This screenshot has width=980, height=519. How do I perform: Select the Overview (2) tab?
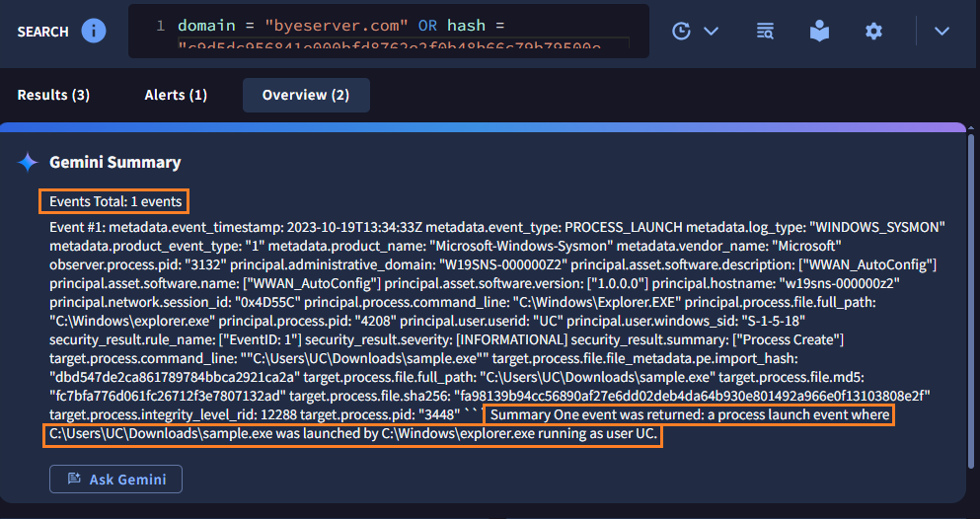[306, 95]
